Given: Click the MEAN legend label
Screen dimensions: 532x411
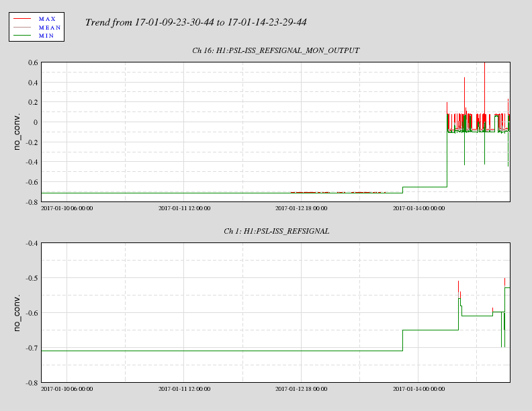Looking at the screenshot, I should (50, 28).
